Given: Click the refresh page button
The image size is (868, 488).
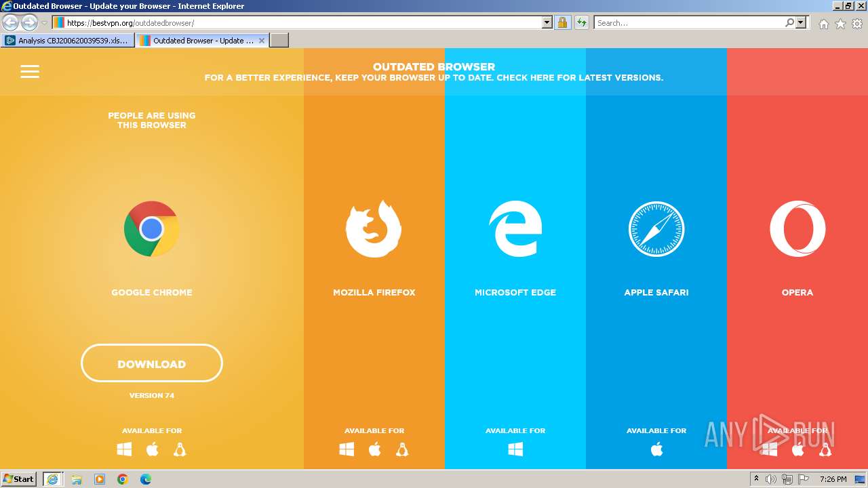Looking at the screenshot, I should click(x=581, y=22).
